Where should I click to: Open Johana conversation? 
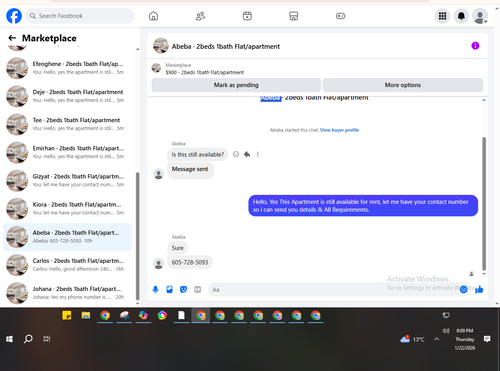(x=67, y=293)
